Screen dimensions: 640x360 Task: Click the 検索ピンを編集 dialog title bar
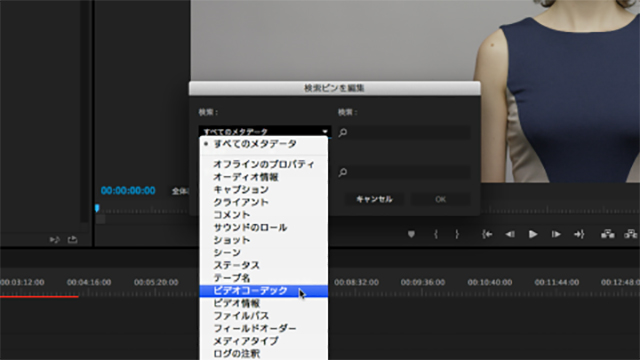pyautogui.click(x=334, y=88)
